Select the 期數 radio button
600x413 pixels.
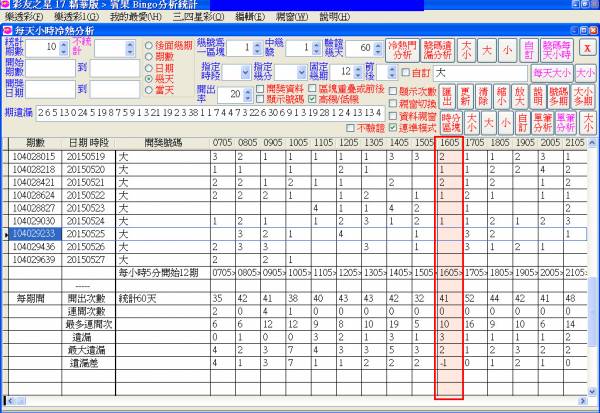coord(150,56)
